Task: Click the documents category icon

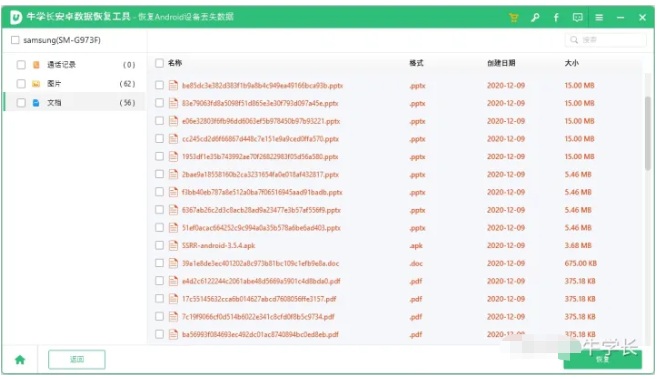Action: click(x=36, y=103)
